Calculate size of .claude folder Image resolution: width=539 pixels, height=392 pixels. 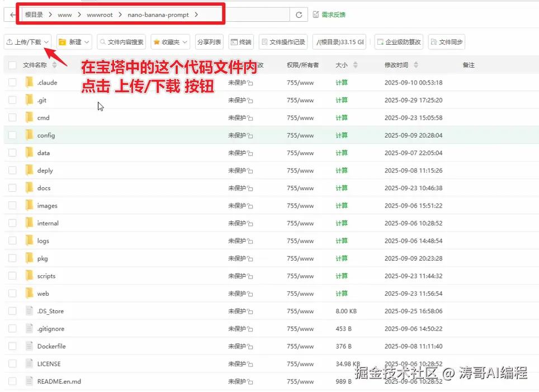[x=342, y=83]
